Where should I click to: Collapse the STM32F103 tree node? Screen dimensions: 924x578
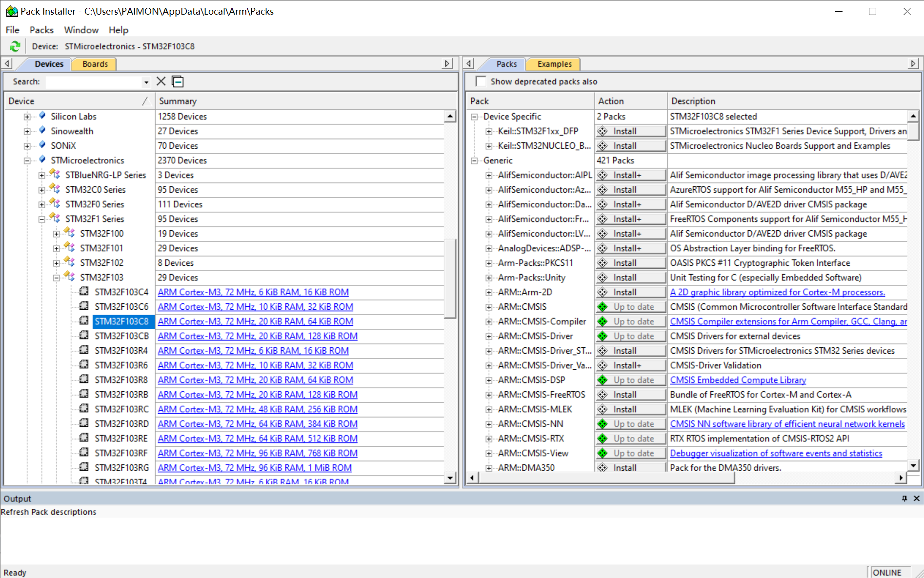[x=57, y=278]
